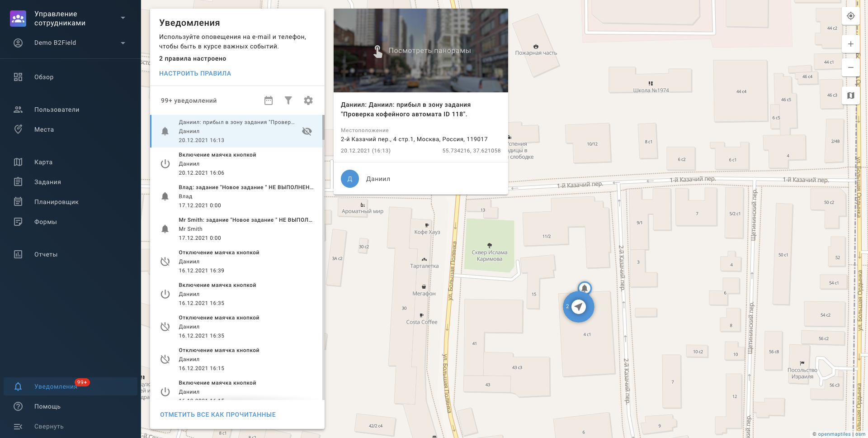Click Места location pin icon in sidebar
The image size is (868, 438).
18,129
